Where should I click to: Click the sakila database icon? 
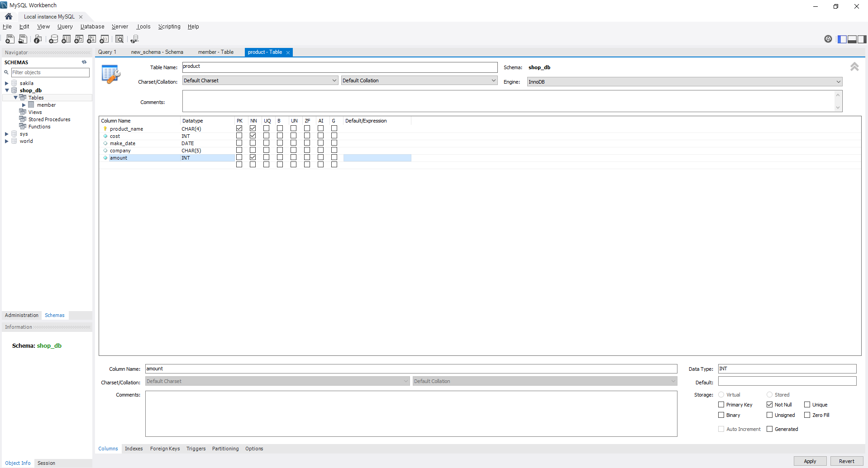coord(14,83)
